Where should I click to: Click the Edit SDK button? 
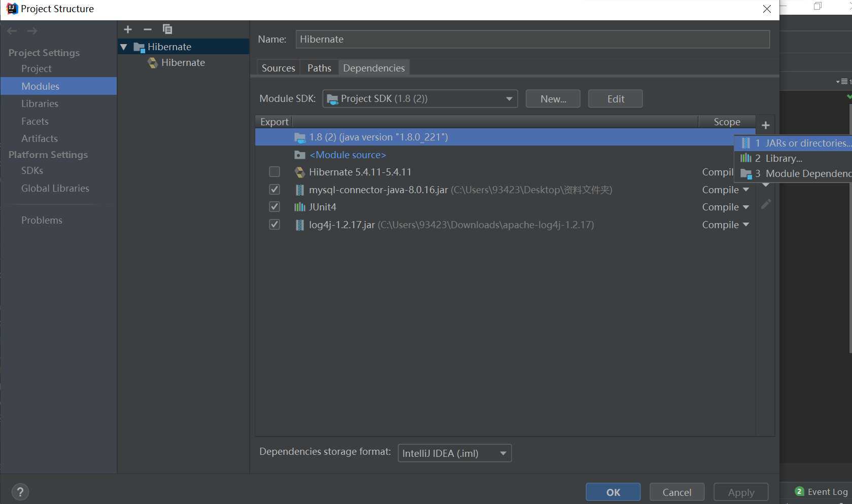point(616,99)
